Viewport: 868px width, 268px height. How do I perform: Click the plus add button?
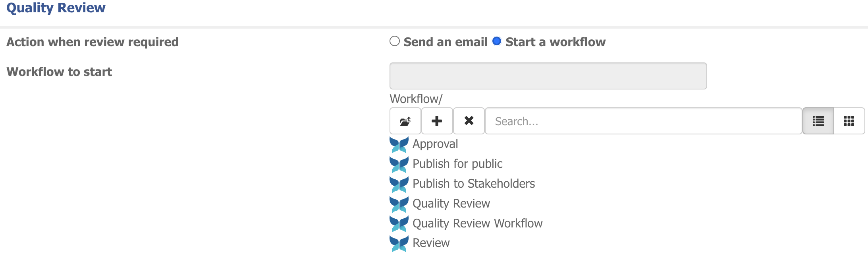point(437,121)
